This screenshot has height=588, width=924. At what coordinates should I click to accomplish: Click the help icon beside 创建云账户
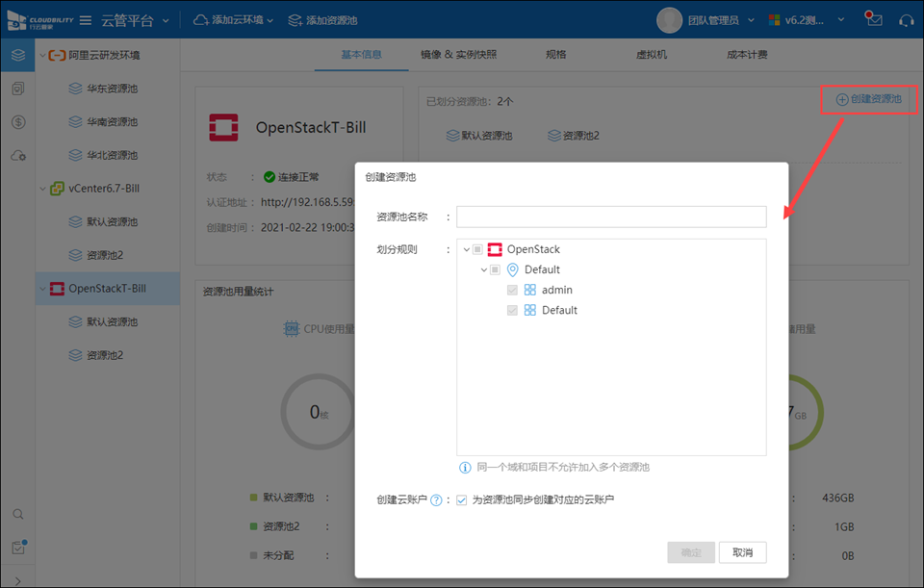pos(436,500)
